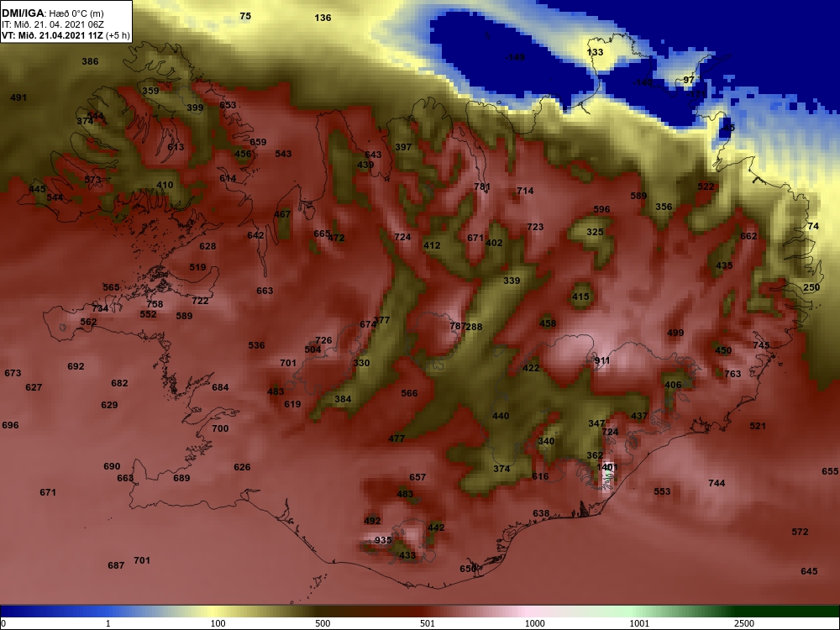This screenshot has height=630, width=840.
Task: Click the map value 522
Action: (x=706, y=186)
